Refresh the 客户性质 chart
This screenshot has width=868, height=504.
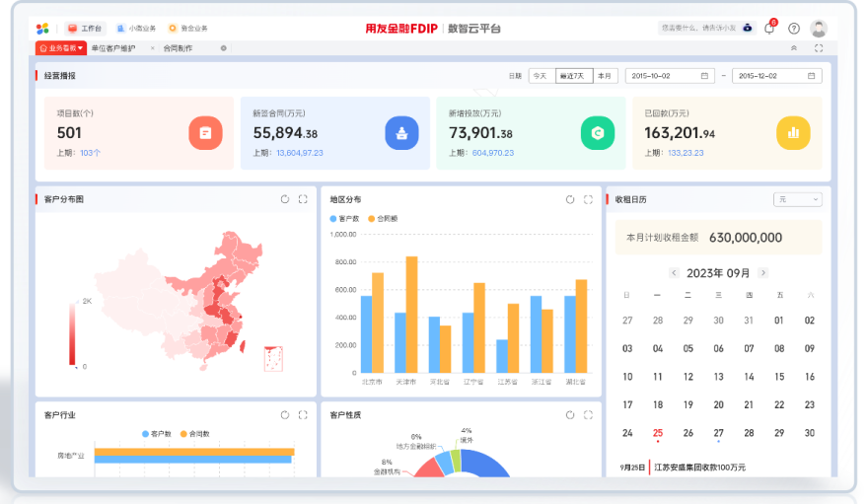click(x=569, y=415)
